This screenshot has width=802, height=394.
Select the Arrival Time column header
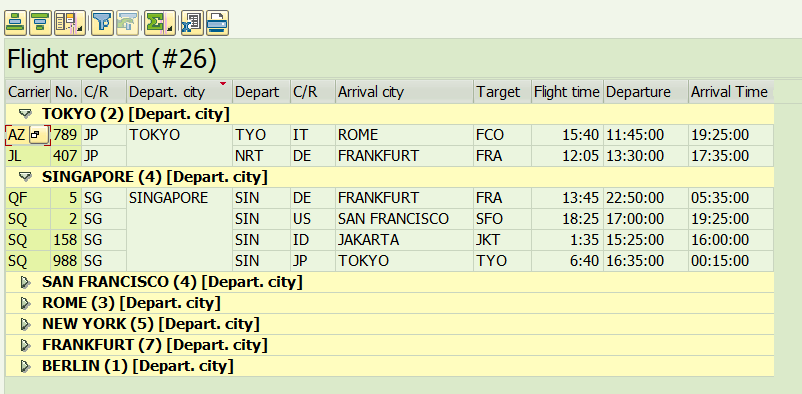[x=730, y=92]
